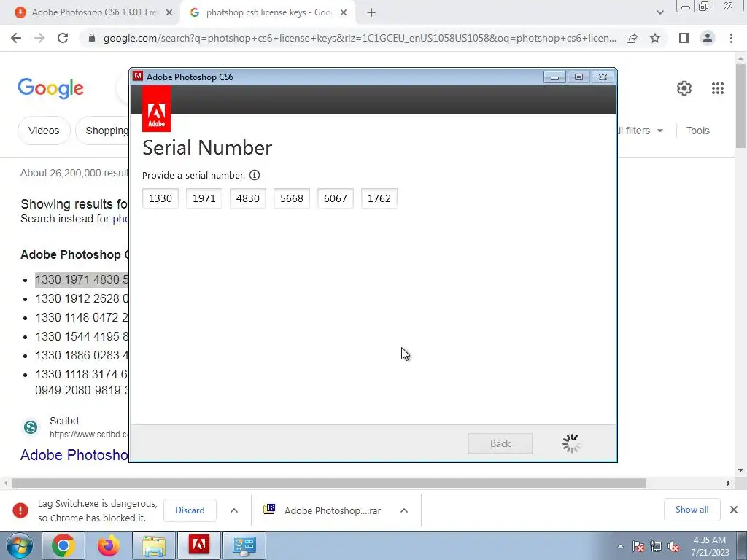Screen dimensions: 747x560
Task: Open the tab search dropdown in Chrome
Action: 659,12
